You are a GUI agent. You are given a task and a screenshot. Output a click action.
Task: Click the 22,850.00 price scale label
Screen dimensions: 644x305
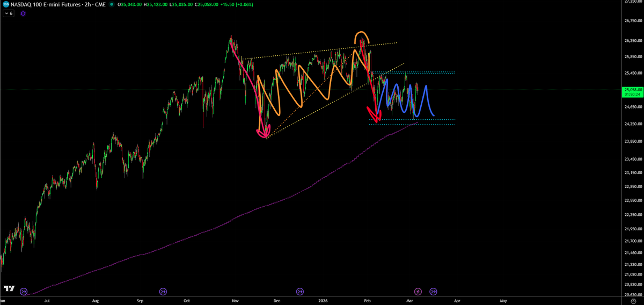point(633,187)
